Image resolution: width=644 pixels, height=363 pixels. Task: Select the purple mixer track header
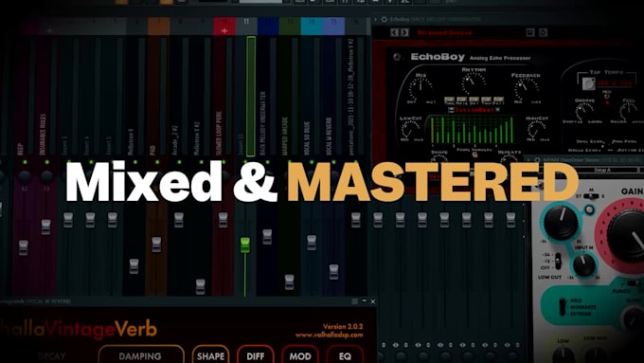(333, 26)
